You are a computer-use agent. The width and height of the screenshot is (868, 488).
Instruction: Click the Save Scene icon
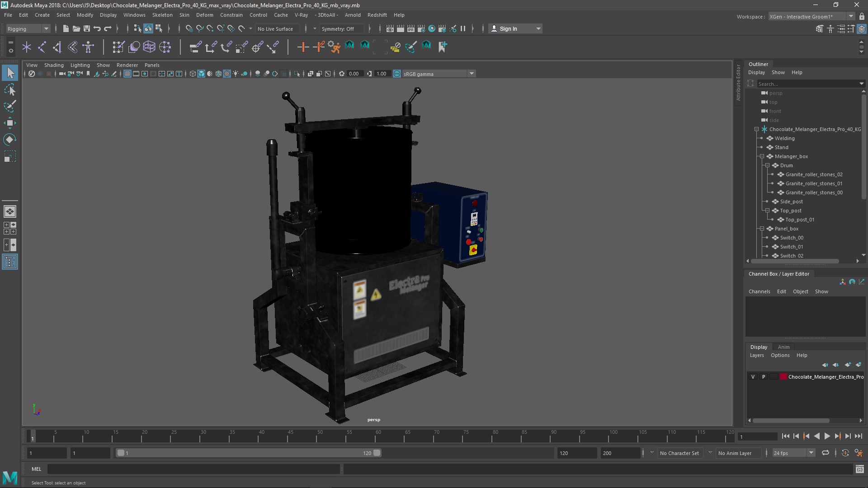[x=87, y=28]
